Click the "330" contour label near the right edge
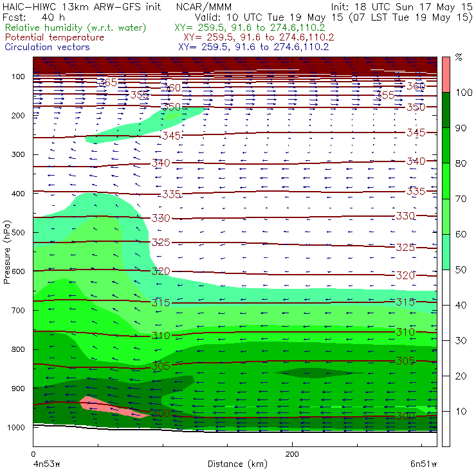The image size is (476, 476). point(405,216)
